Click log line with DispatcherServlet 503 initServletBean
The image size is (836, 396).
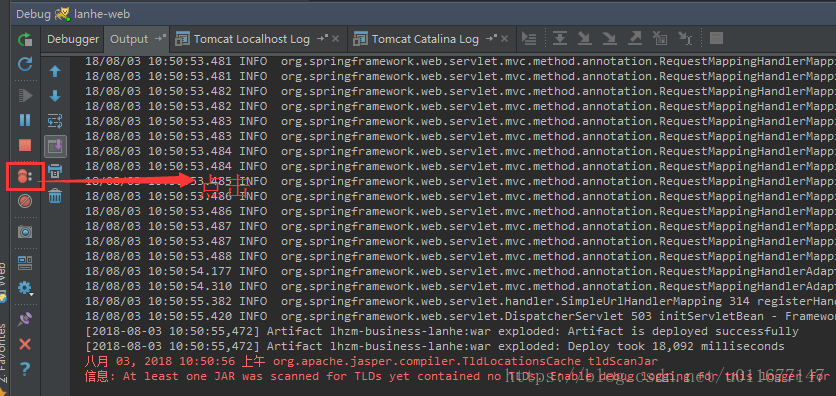[461, 317]
